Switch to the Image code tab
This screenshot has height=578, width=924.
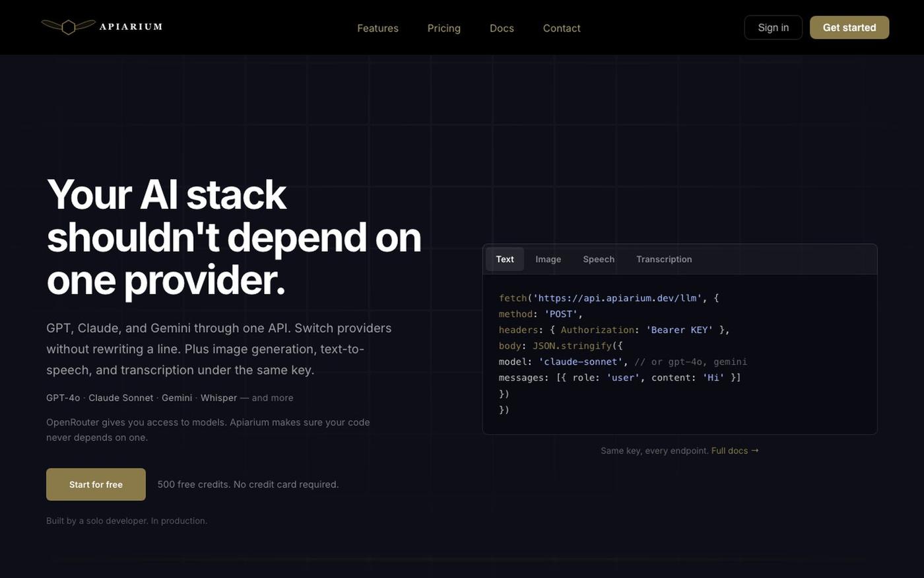548,259
